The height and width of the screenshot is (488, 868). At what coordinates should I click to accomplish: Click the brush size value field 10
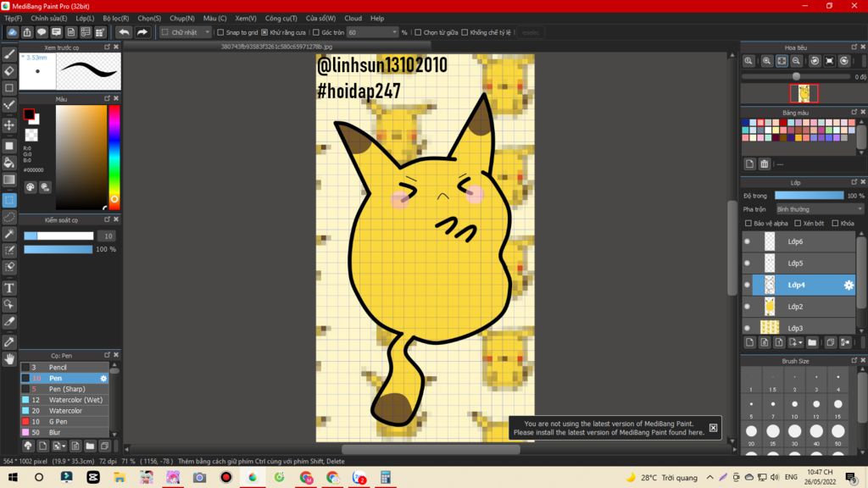pos(108,236)
